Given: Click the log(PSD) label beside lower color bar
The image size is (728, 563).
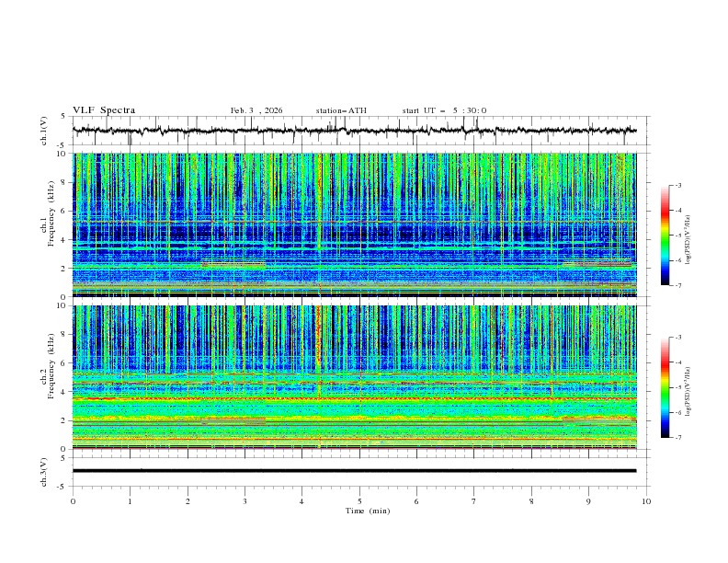Looking at the screenshot, I should (x=688, y=392).
